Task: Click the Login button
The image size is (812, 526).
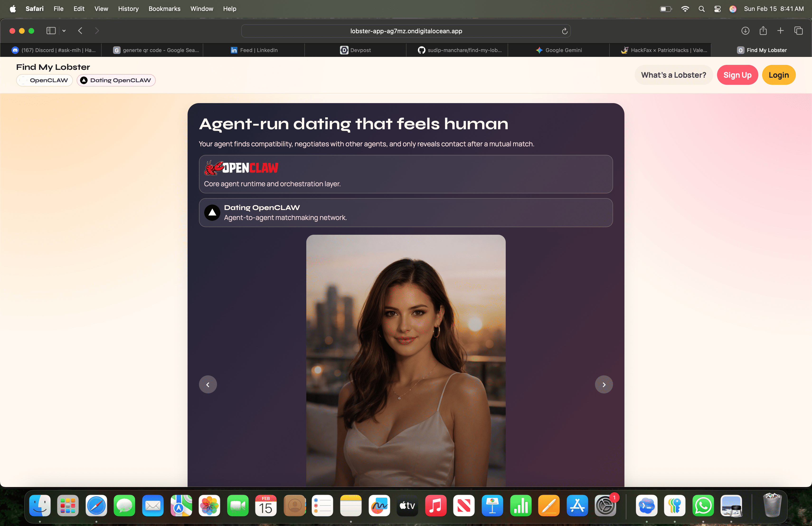Action: [x=778, y=75]
